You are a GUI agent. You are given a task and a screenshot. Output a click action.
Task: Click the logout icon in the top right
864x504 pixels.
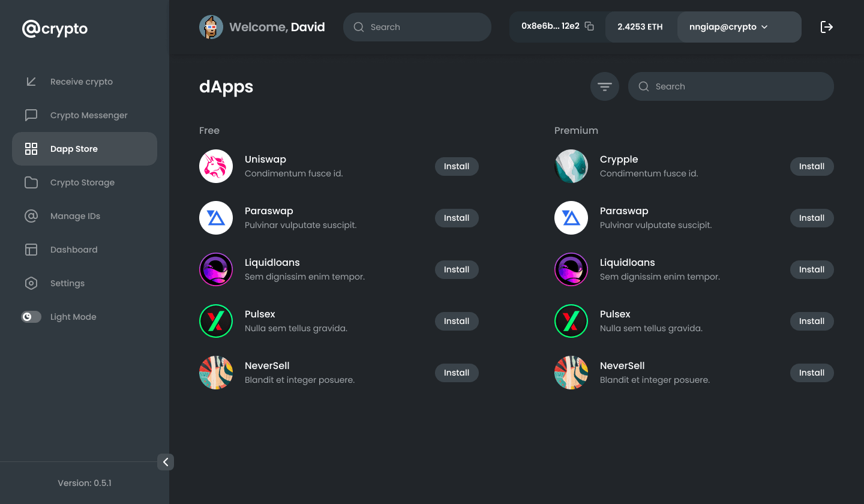[827, 26]
